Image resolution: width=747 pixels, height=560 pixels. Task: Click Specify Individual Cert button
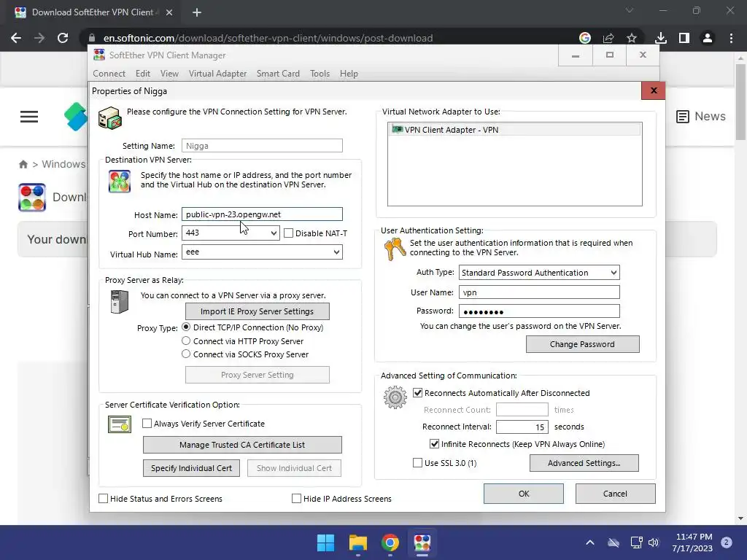point(191,468)
